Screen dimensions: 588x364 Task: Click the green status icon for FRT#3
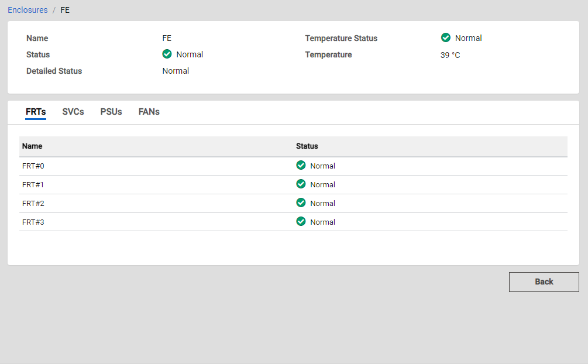301,222
